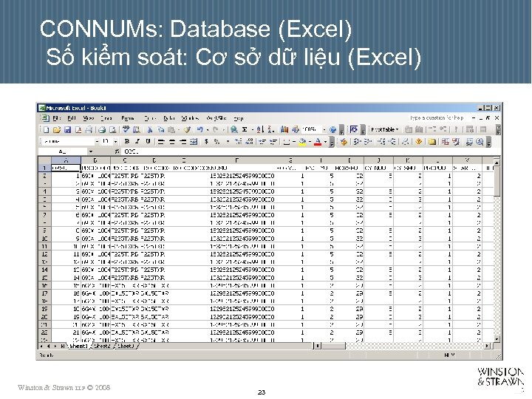Open the Borders dropdown arrow
The width and height of the screenshot is (532, 399).
click(294, 142)
